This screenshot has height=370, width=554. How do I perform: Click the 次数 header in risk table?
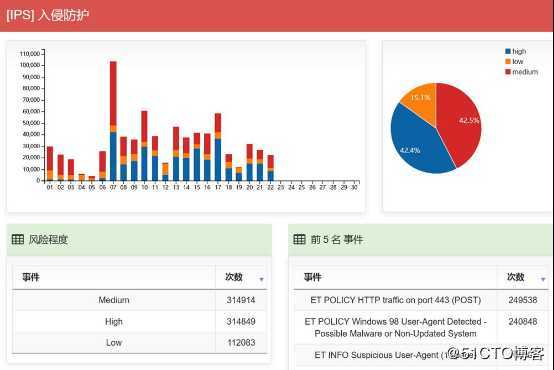(234, 277)
